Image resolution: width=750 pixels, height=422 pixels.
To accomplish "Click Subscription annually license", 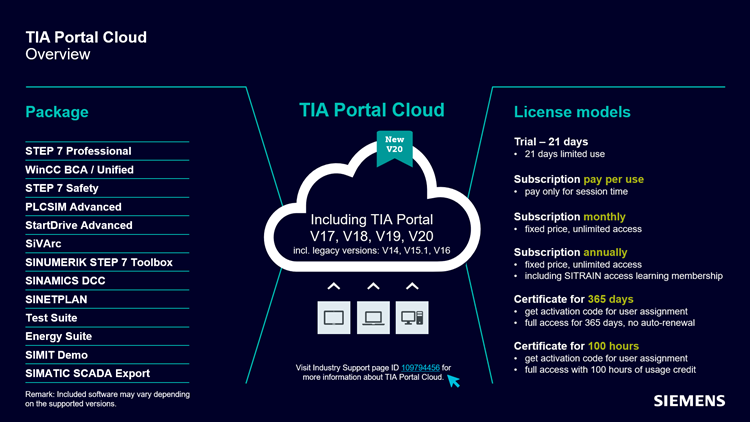I will click(571, 252).
